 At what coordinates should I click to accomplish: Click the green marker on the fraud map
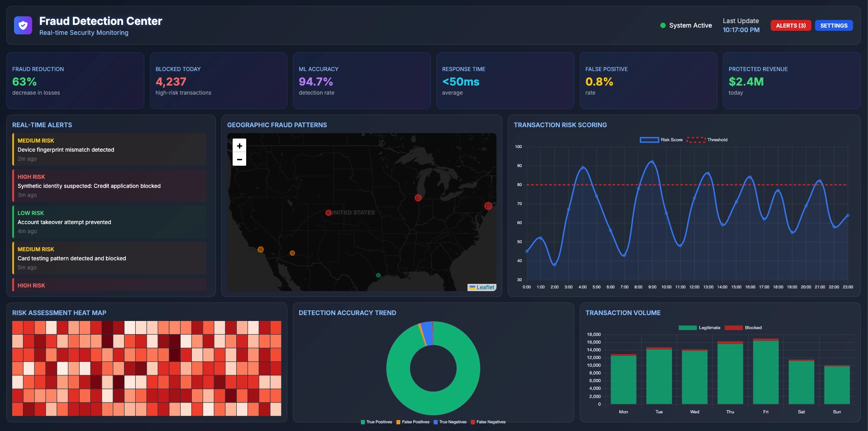click(x=378, y=274)
